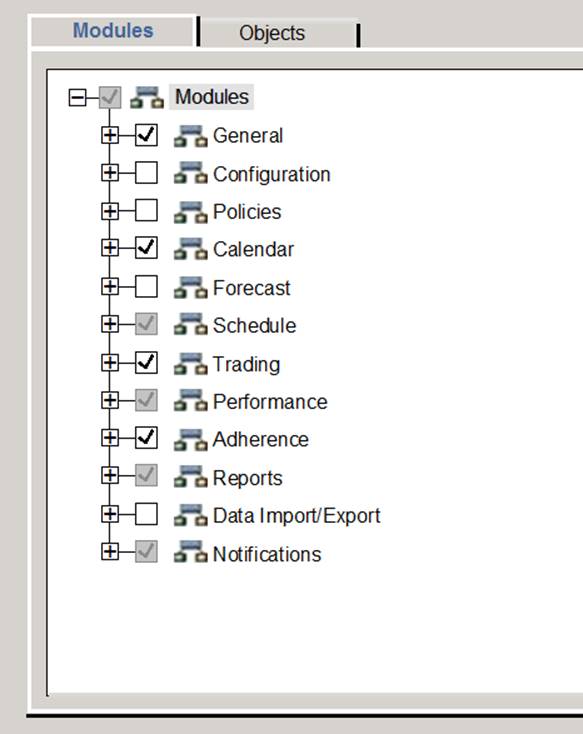Select the Data Import/Export label
This screenshot has height=734, width=583.
[x=296, y=515]
